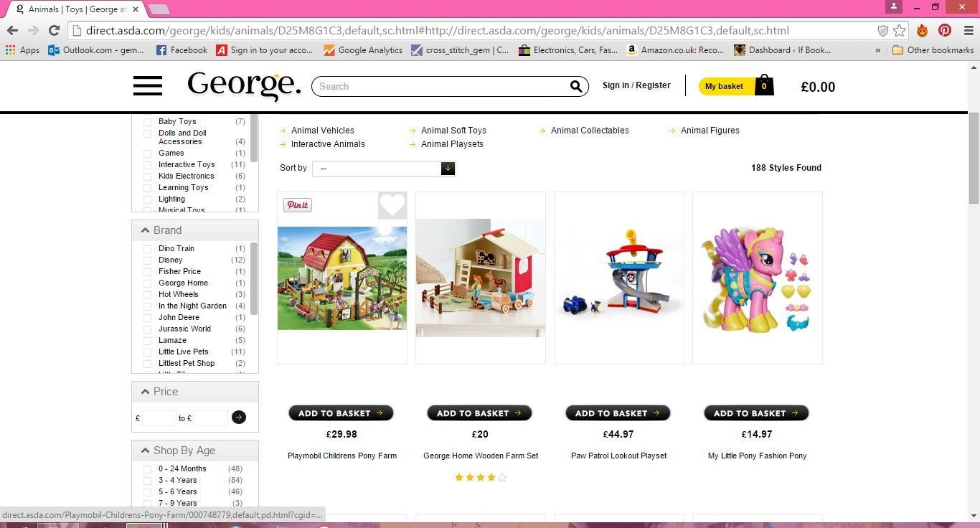
Task: Close the Animals Toys browser tab
Action: coord(136,9)
